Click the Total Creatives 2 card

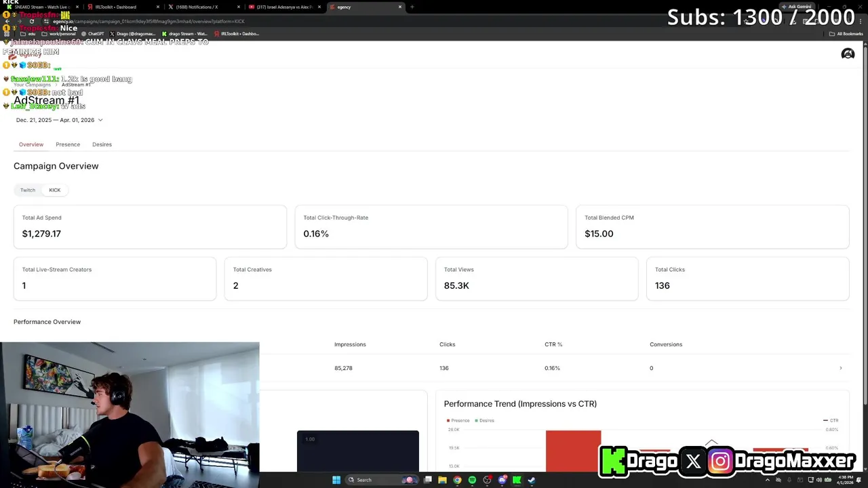[x=326, y=279]
